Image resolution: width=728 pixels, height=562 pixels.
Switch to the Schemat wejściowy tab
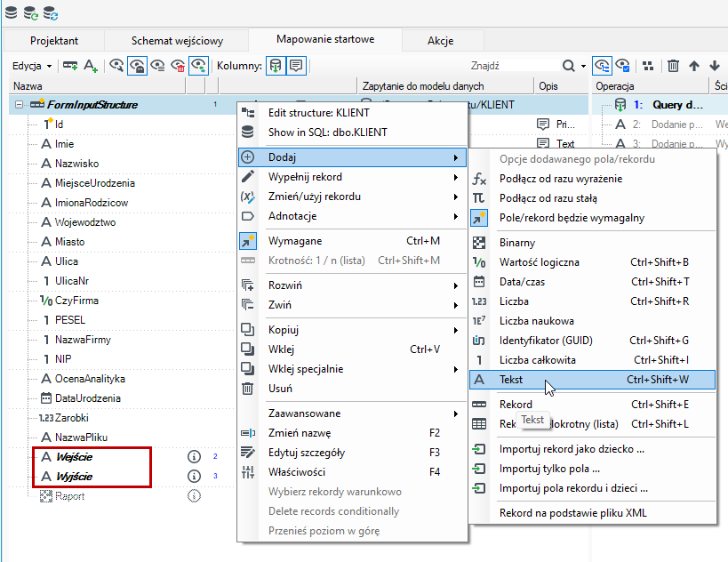click(177, 40)
